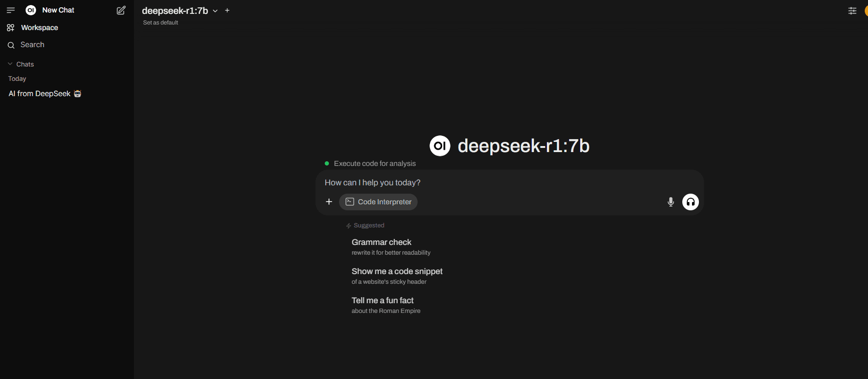This screenshot has height=379, width=868.
Task: Collapse the Chats section
Action: 21,64
